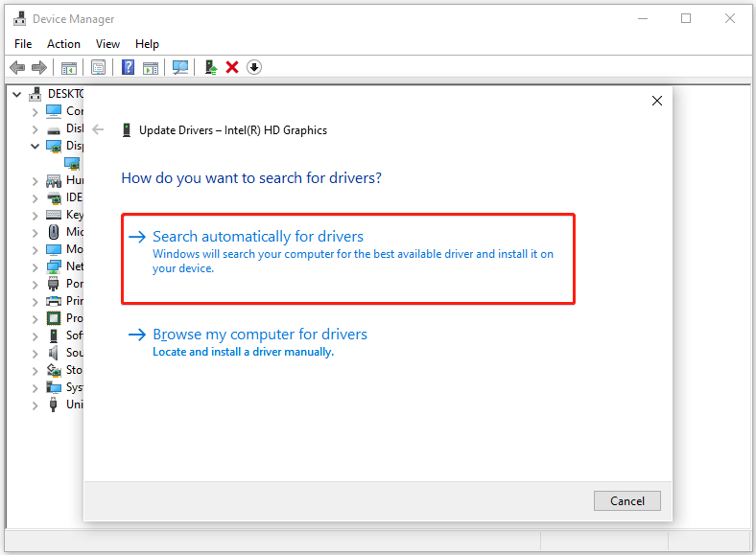Select the Print queues printer icon
The height and width of the screenshot is (555, 756).
pyautogui.click(x=54, y=301)
